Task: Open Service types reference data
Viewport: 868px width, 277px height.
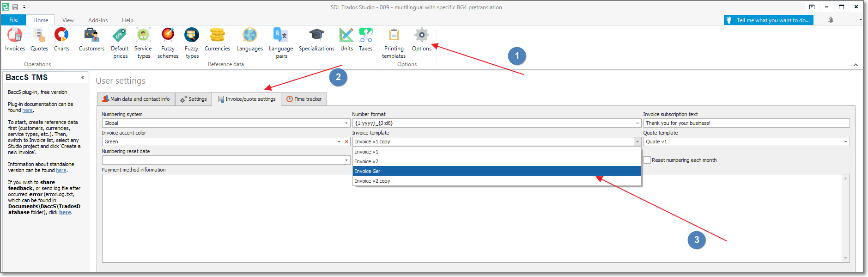Action: 143,43
